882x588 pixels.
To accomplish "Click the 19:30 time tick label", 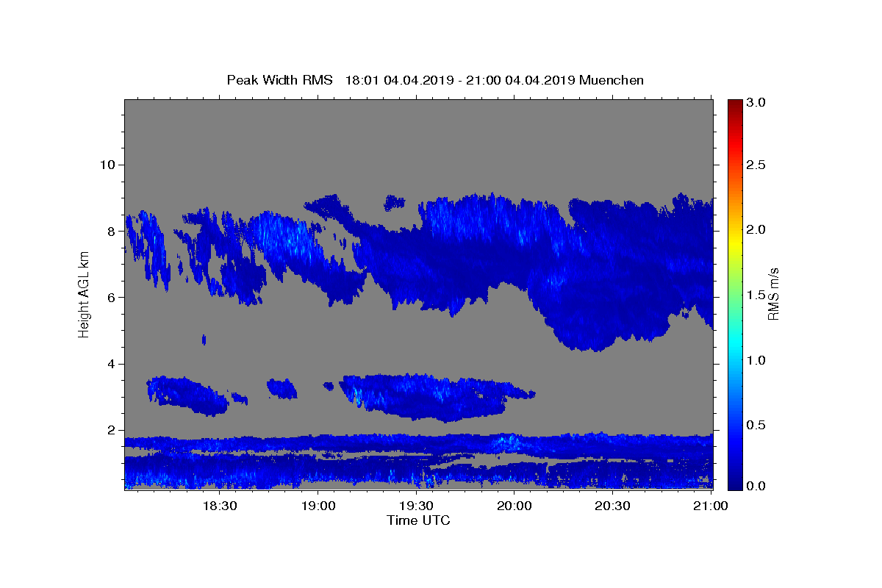I will [x=416, y=506].
